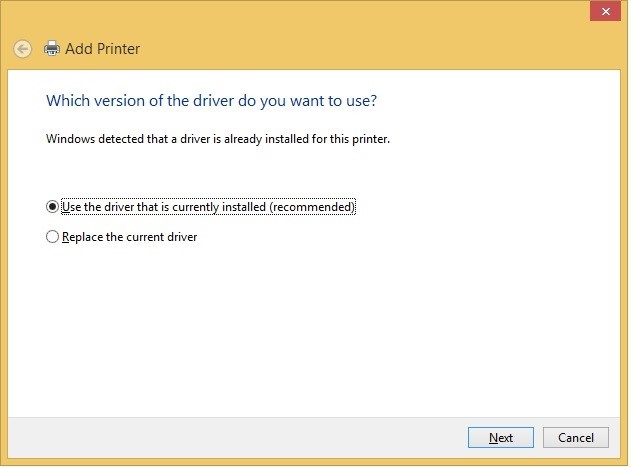Click blank white space below the radio options
631x467 pixels.
(x=320, y=330)
